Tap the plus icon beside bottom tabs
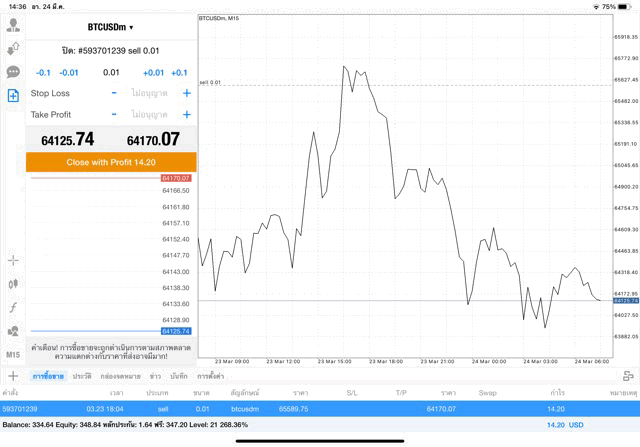 13,376
